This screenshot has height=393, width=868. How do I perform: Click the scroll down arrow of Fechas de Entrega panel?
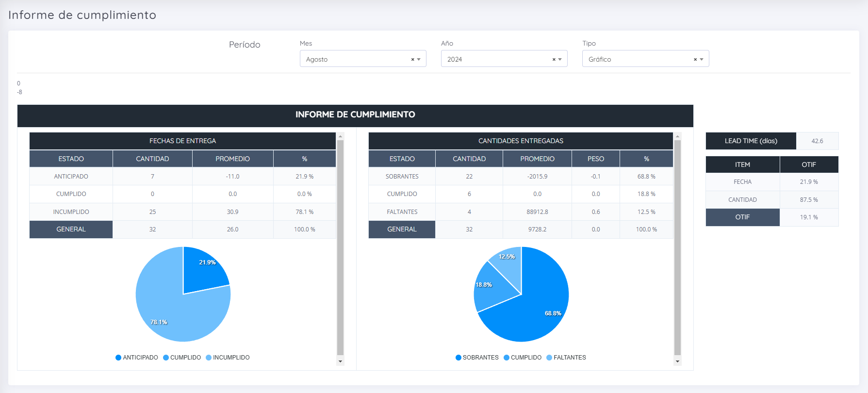tap(340, 361)
